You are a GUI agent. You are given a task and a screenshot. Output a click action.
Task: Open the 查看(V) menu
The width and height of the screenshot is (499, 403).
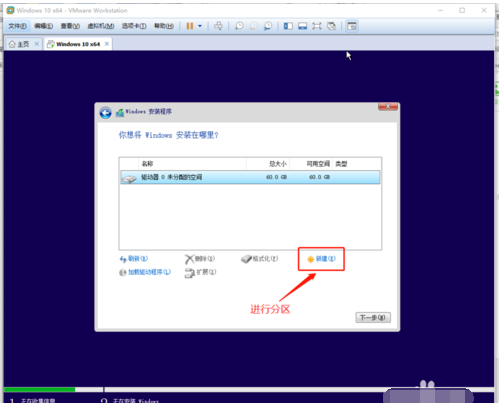pyautogui.click(x=70, y=26)
